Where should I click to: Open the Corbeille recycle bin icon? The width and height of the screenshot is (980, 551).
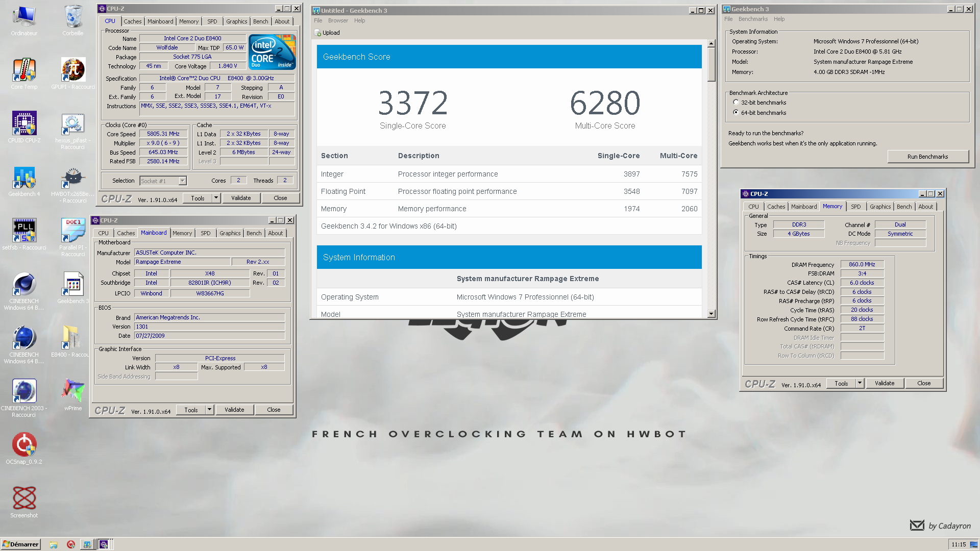[x=73, y=20]
